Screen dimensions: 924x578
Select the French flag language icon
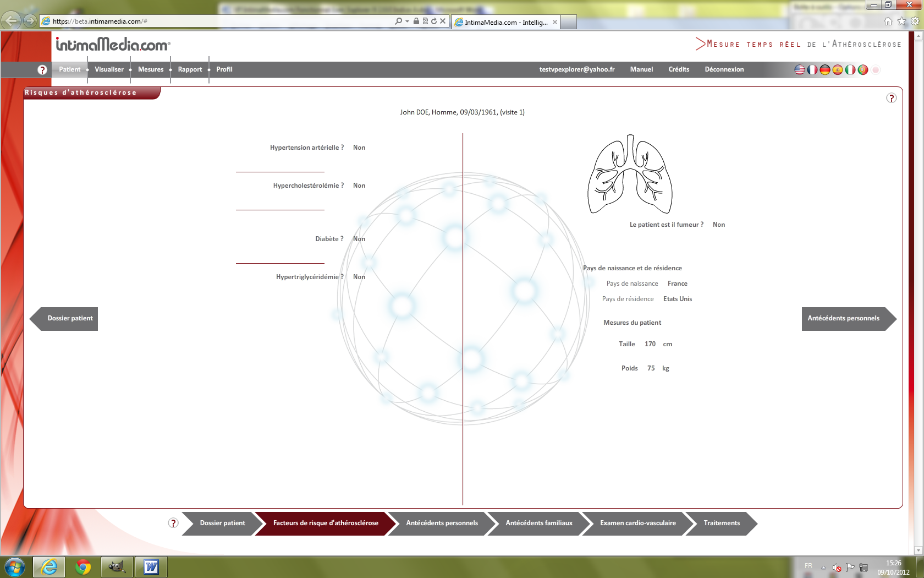point(812,70)
